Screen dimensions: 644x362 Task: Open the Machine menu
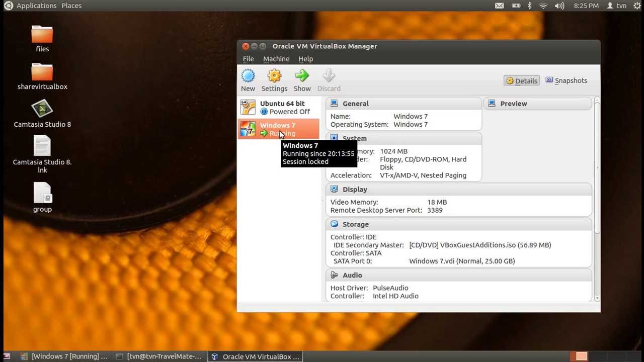(276, 59)
